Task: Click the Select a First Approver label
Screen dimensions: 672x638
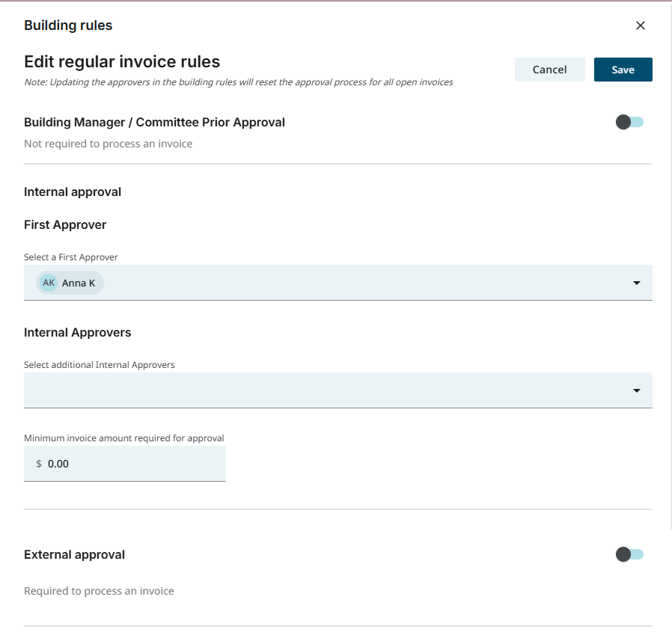Action: click(71, 257)
